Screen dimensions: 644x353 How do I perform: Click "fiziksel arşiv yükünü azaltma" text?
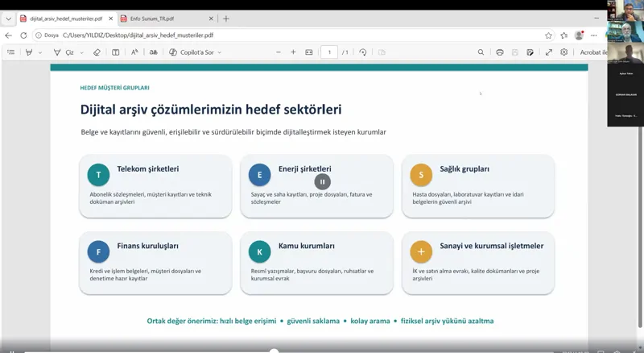448,322
